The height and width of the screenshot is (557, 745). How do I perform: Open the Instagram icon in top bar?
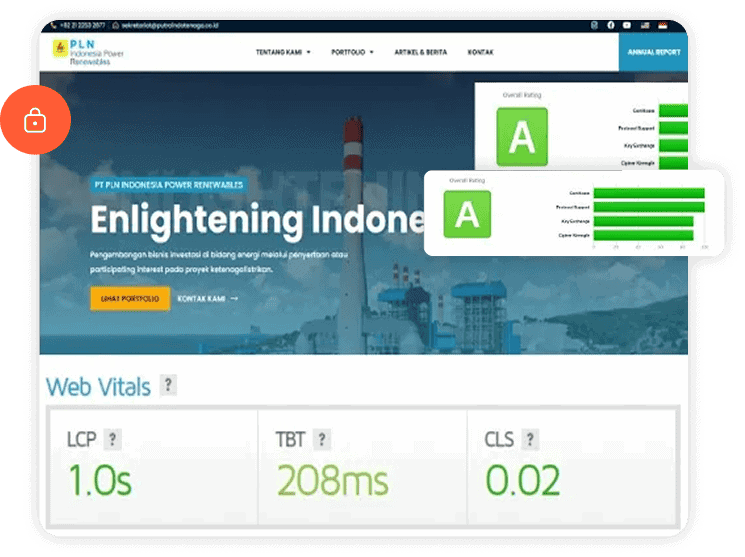coord(595,25)
